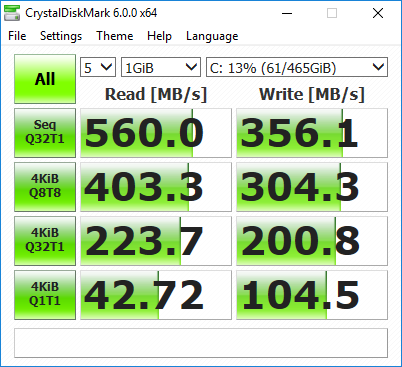Run the 4KiB Q32T1 benchmark
The height and width of the screenshot is (367, 402).
[45, 241]
